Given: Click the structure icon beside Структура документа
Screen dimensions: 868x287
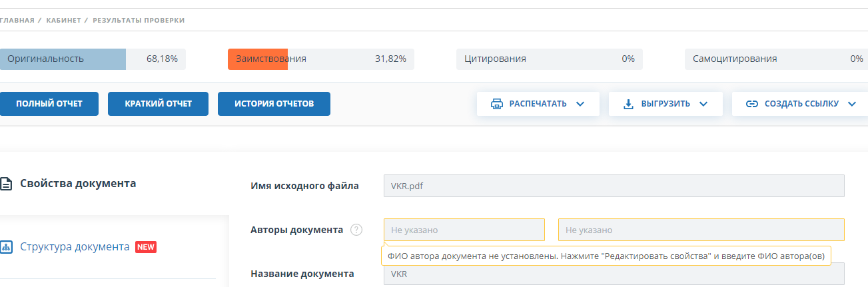Looking at the screenshot, I should pos(6,247).
